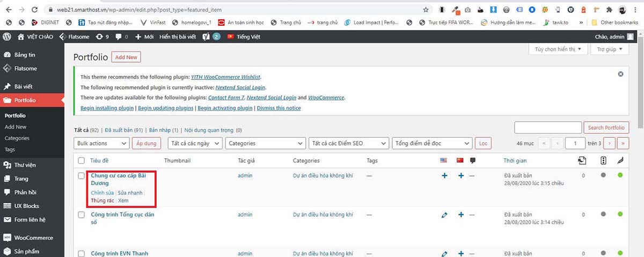The width and height of the screenshot is (644, 257).
Task: Open the Tất cả các Điểm SEO dropdown
Action: tap(349, 143)
